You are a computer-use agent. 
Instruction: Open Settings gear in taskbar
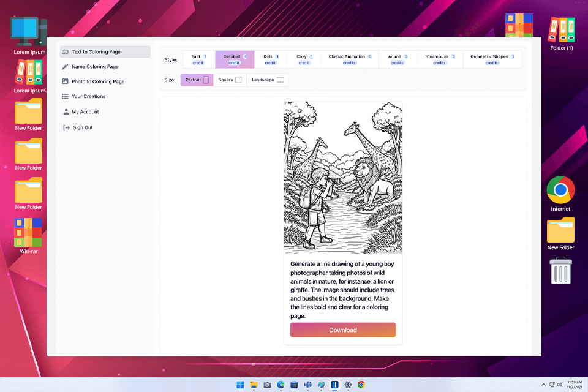(348, 385)
